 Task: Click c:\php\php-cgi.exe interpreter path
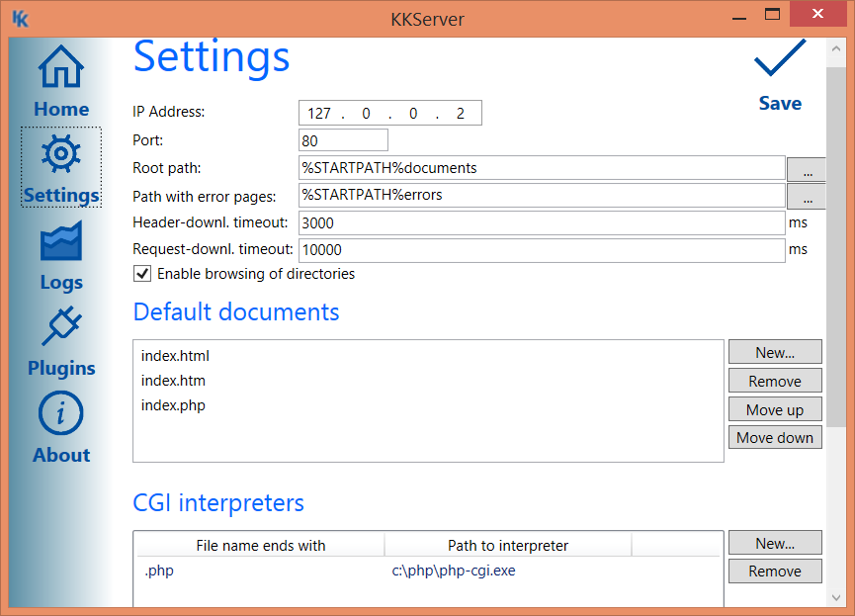454,571
